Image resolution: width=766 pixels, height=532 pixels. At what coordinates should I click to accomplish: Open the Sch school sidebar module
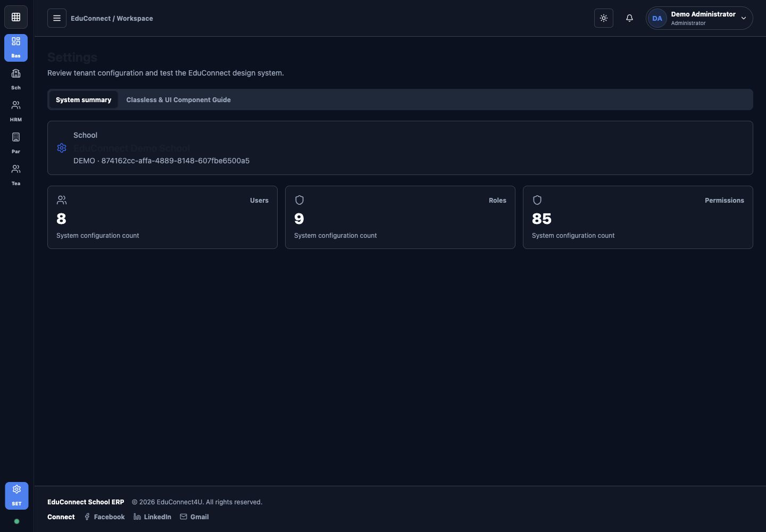(x=16, y=79)
